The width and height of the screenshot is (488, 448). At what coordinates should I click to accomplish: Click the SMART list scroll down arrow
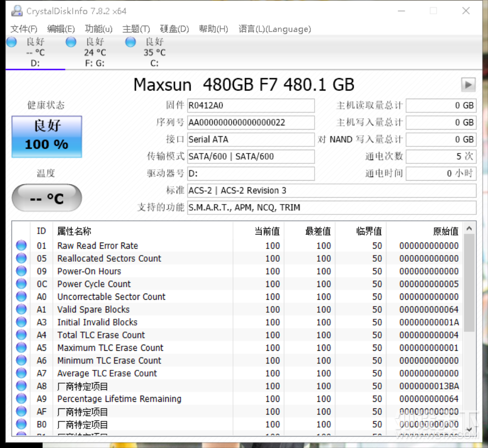(469, 429)
